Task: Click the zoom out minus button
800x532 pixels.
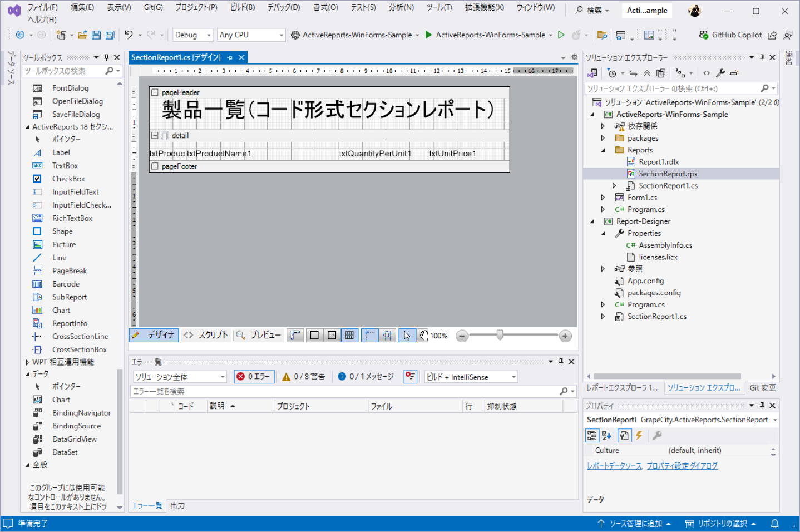Action: point(462,336)
